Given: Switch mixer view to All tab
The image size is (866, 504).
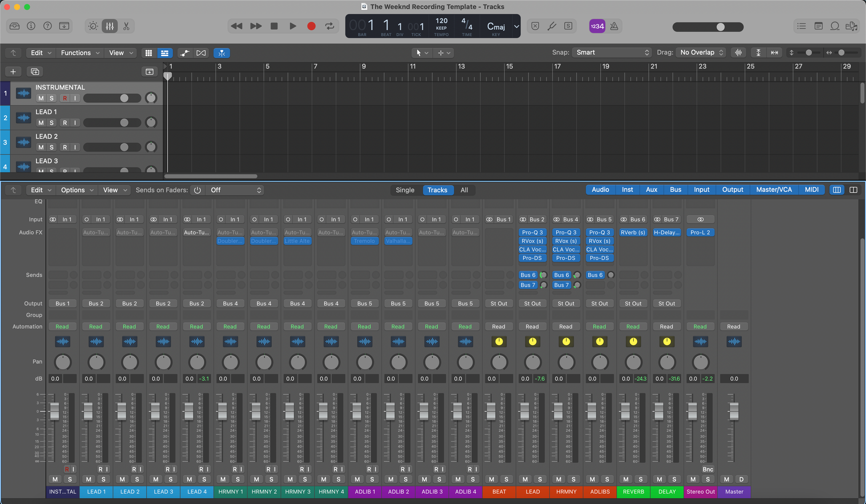Looking at the screenshot, I should pos(464,190).
